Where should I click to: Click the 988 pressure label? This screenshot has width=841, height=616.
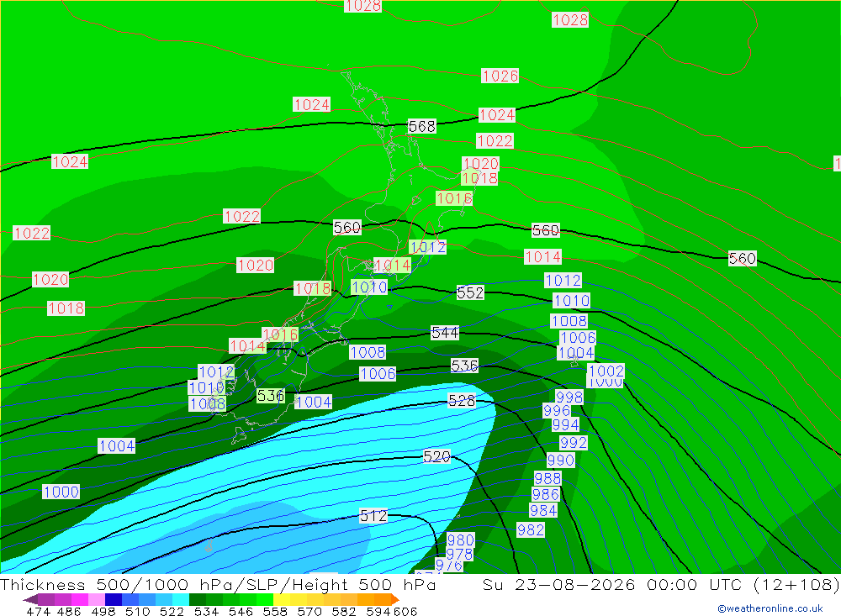[547, 478]
